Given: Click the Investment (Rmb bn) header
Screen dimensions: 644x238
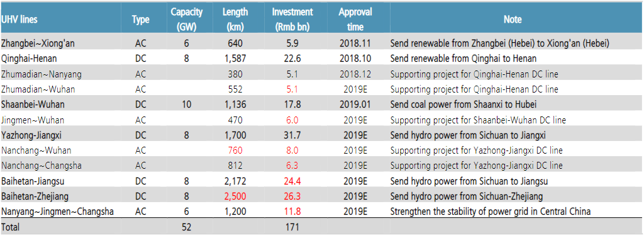Looking at the screenshot, I should 292,20.
